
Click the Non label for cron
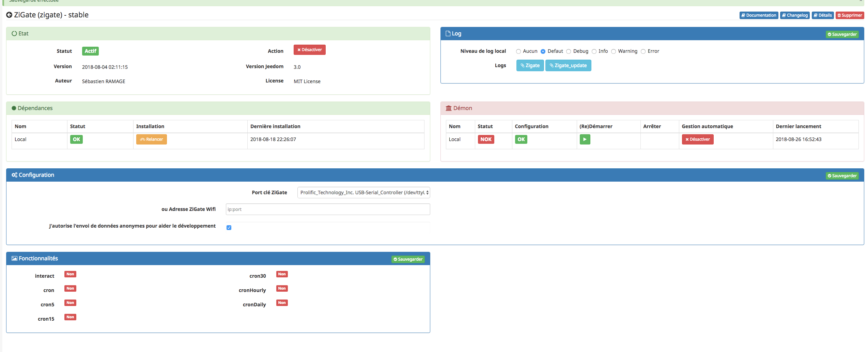pyautogui.click(x=70, y=288)
